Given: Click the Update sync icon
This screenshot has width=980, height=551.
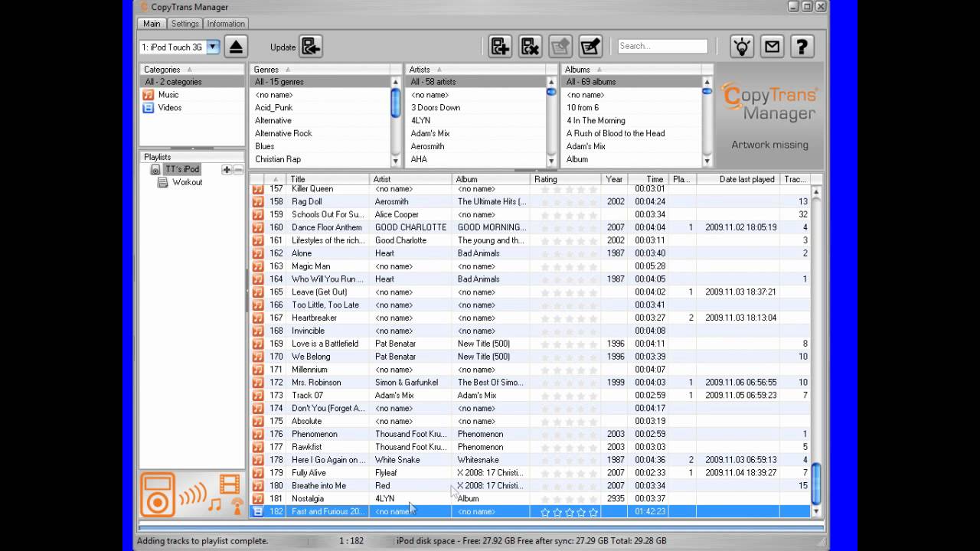Looking at the screenshot, I should coord(311,47).
